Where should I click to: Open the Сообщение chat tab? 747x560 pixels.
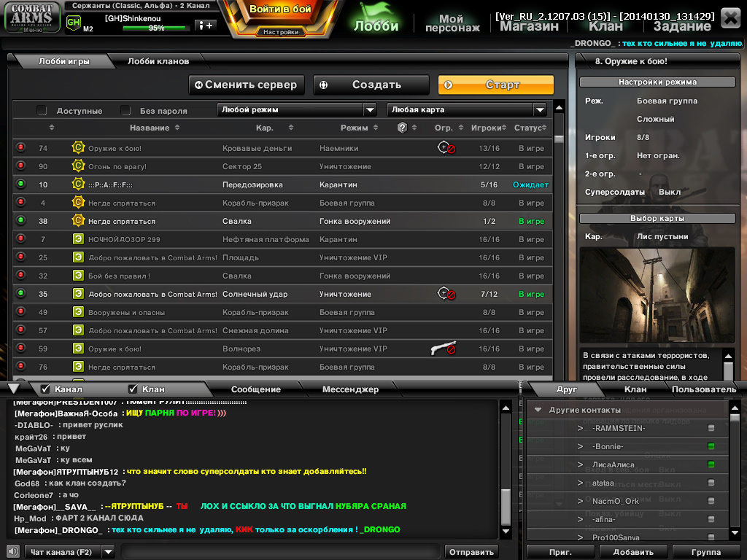[x=256, y=389]
